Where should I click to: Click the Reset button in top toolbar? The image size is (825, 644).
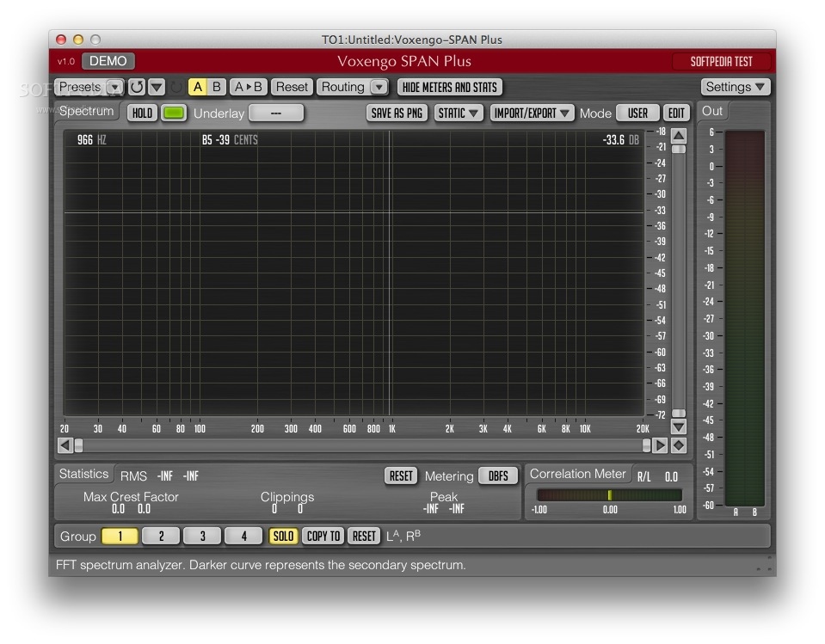tap(292, 87)
